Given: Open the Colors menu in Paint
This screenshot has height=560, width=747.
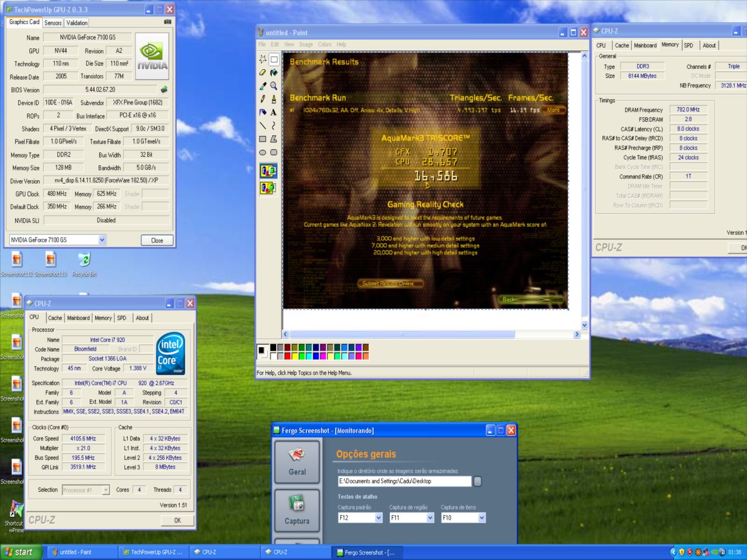Looking at the screenshot, I should pos(324,44).
